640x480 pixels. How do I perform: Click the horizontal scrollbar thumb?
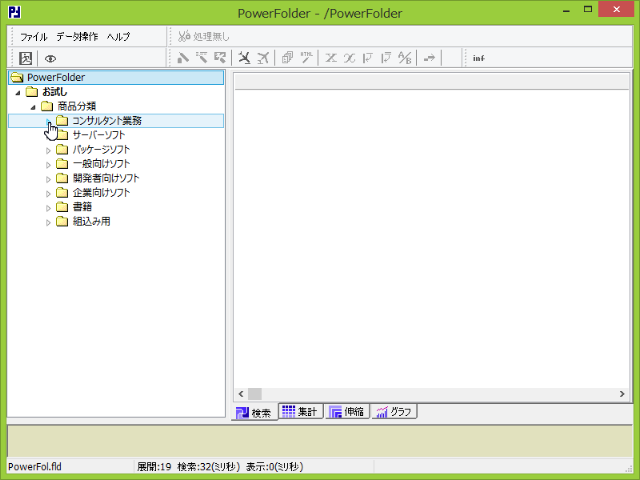255,394
